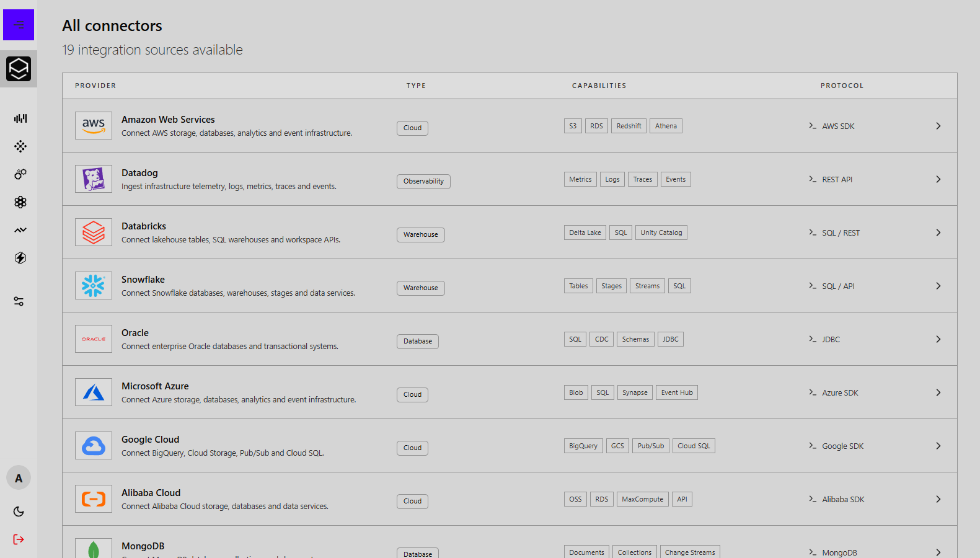The height and width of the screenshot is (558, 980).
Task: Expand the Google Cloud row chevron
Action: pyautogui.click(x=938, y=446)
